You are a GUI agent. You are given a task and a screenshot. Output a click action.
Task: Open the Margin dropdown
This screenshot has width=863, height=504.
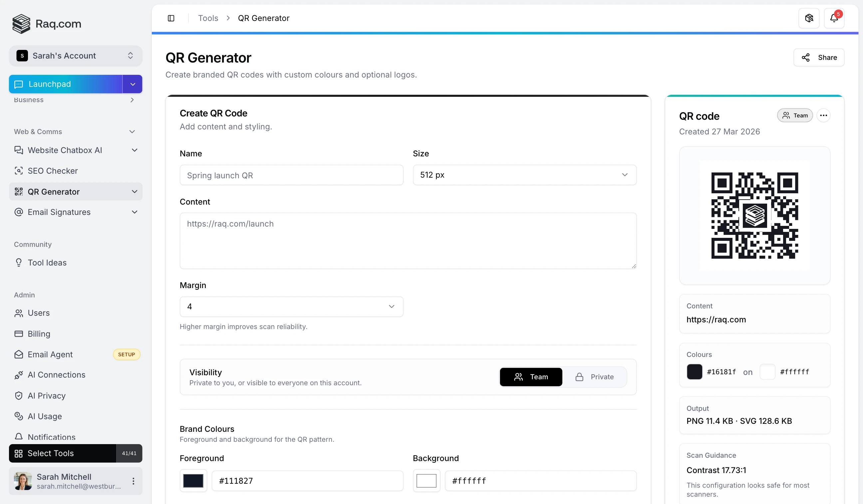291,306
